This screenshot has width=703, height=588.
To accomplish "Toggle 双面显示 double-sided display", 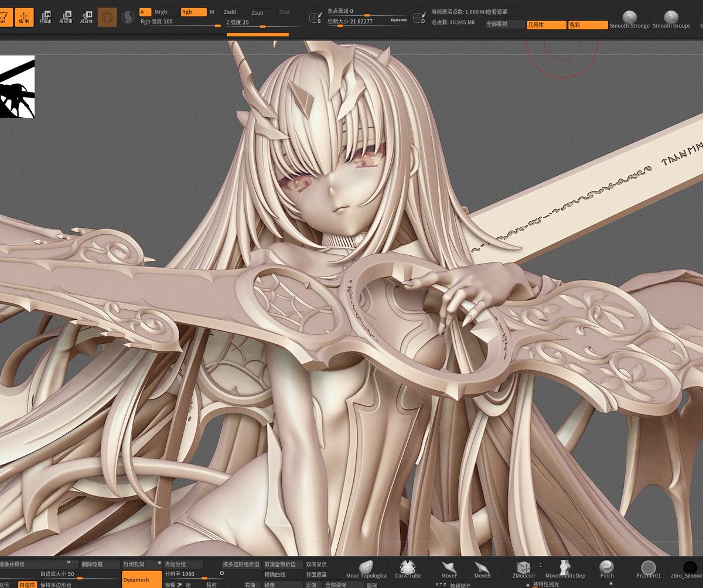I will coord(324,565).
